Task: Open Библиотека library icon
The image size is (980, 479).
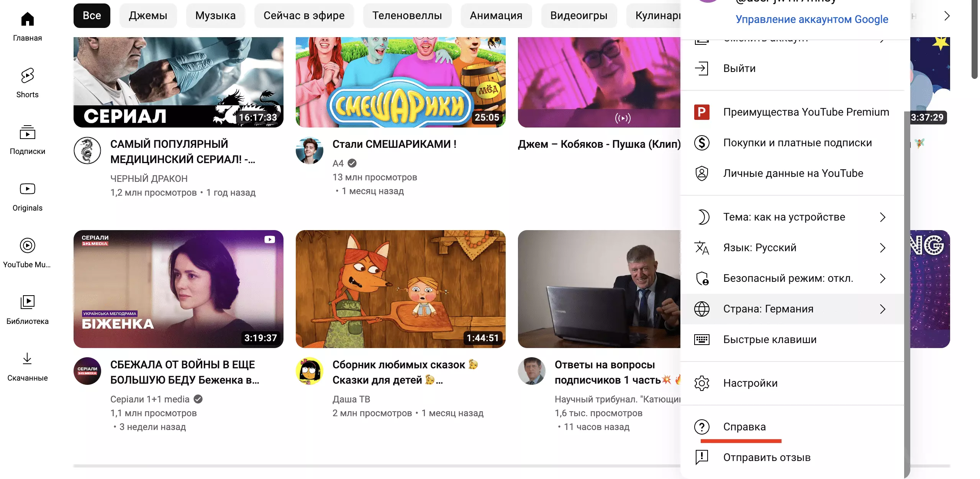Action: [x=27, y=302]
